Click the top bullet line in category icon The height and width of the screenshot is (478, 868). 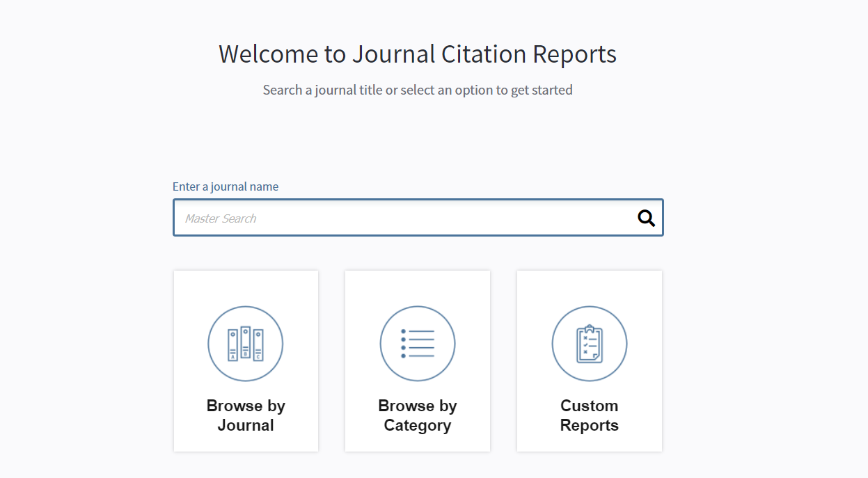click(x=418, y=331)
